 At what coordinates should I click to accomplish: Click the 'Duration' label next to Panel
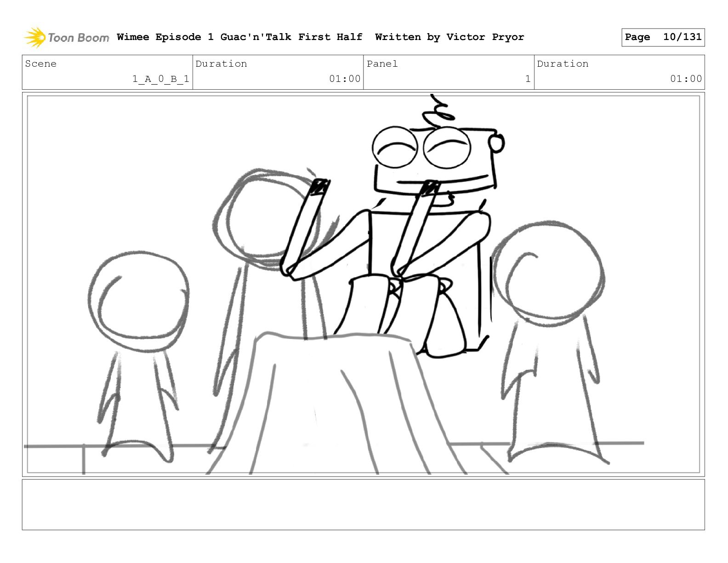[563, 64]
